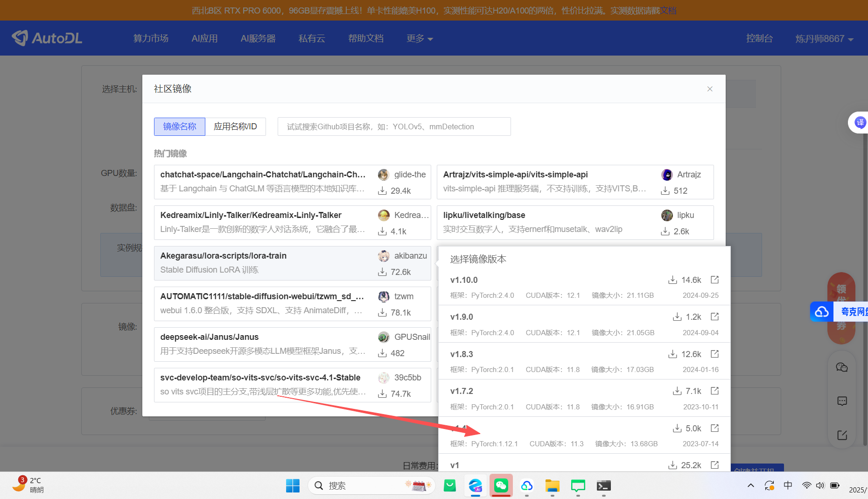Open external link icon for v1.10.0
Image resolution: width=868 pixels, height=499 pixels.
pyautogui.click(x=714, y=280)
